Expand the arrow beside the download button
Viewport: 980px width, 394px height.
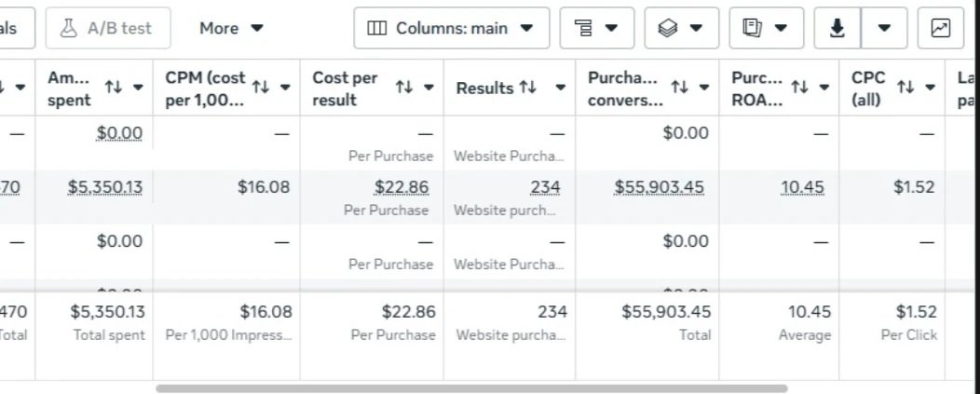tap(884, 28)
